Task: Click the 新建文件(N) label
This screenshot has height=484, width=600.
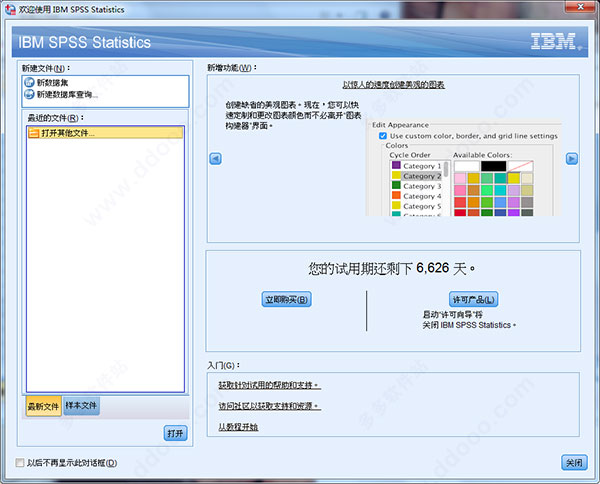Action: (x=46, y=68)
